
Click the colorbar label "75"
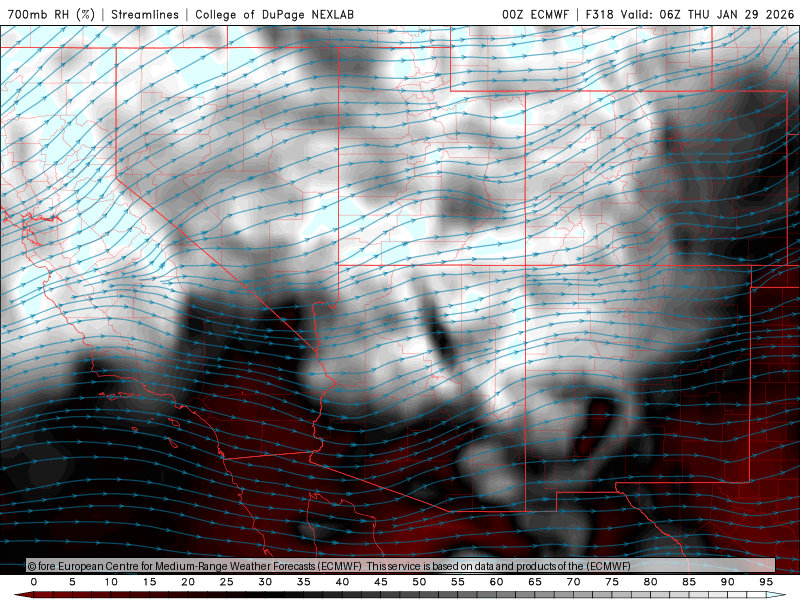point(612,582)
